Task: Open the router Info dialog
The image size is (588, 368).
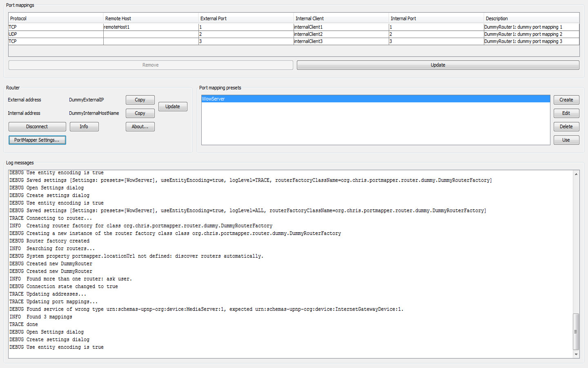Action: click(84, 127)
